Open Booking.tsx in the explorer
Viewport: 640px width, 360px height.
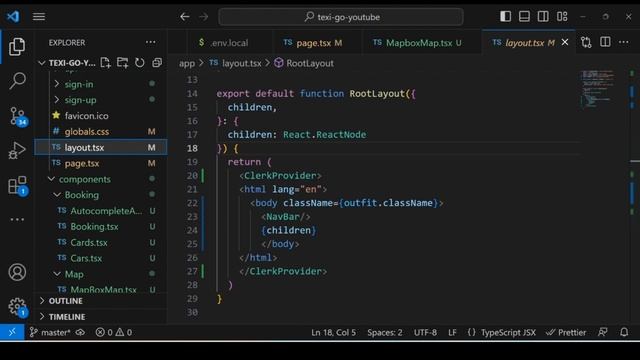point(100,227)
